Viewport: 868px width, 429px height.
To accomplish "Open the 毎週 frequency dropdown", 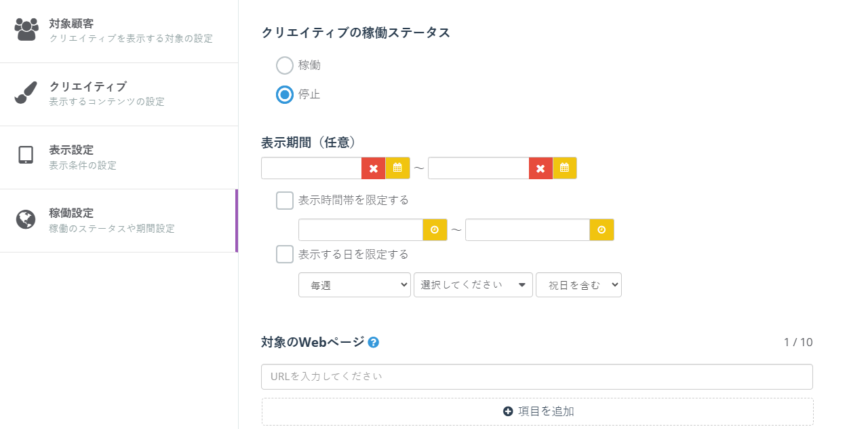I will [354, 284].
